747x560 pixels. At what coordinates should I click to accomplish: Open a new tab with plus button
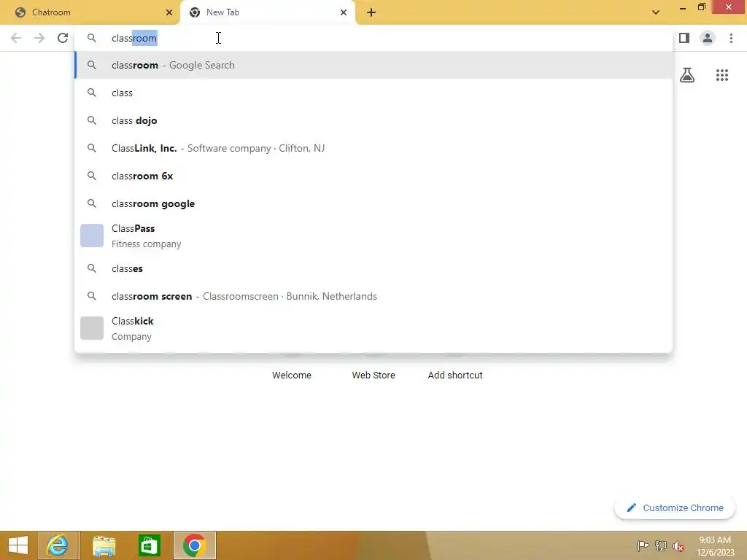(371, 13)
